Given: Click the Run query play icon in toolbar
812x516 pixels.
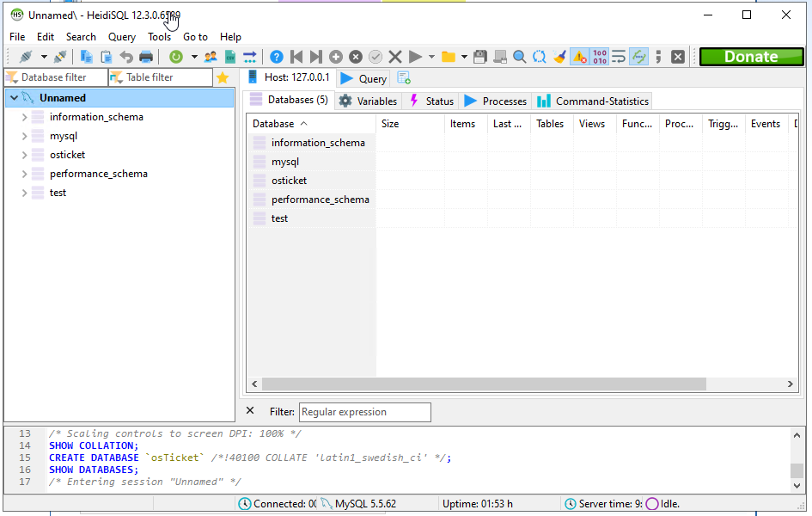Looking at the screenshot, I should point(415,57).
